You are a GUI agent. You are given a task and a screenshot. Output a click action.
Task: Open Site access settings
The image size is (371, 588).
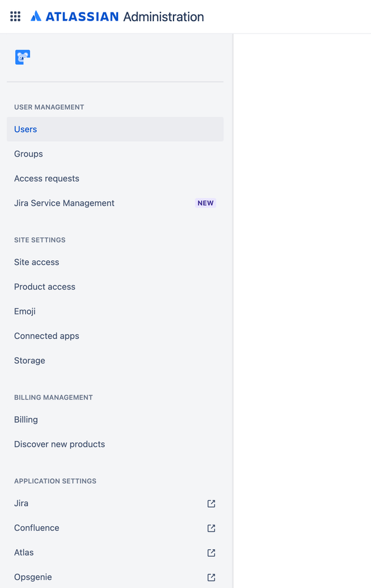click(115, 262)
